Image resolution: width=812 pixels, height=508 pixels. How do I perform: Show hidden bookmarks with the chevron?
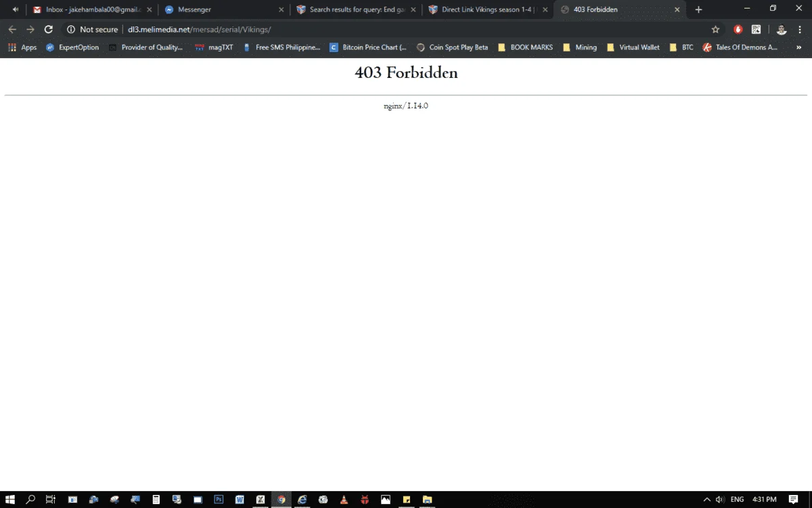coord(799,47)
